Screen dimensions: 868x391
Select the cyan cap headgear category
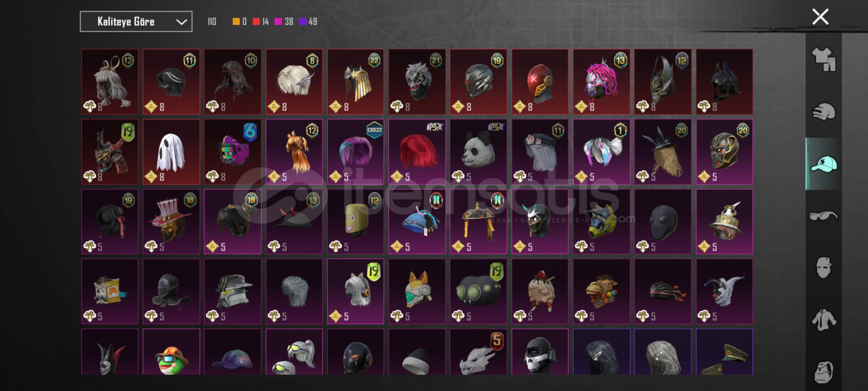click(824, 164)
